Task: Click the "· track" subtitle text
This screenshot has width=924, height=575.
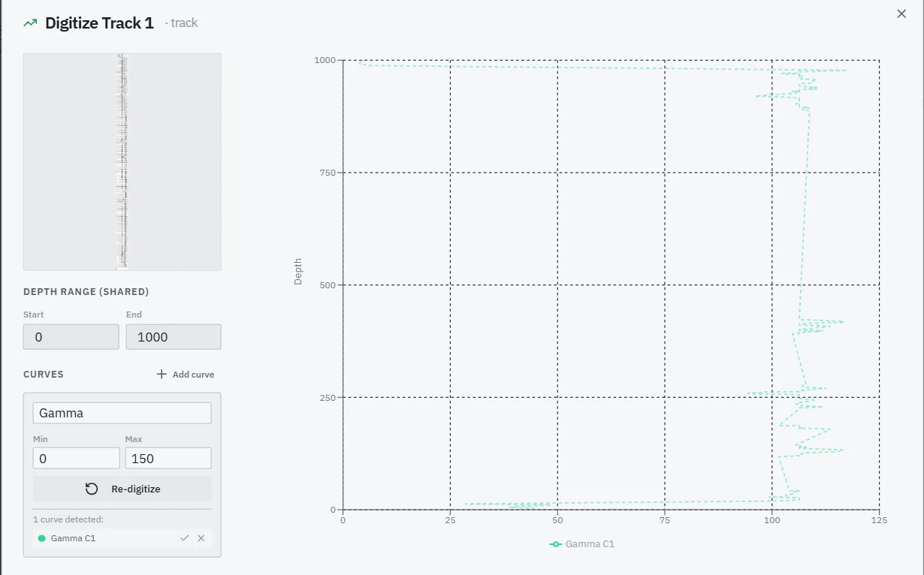Action: pos(181,23)
